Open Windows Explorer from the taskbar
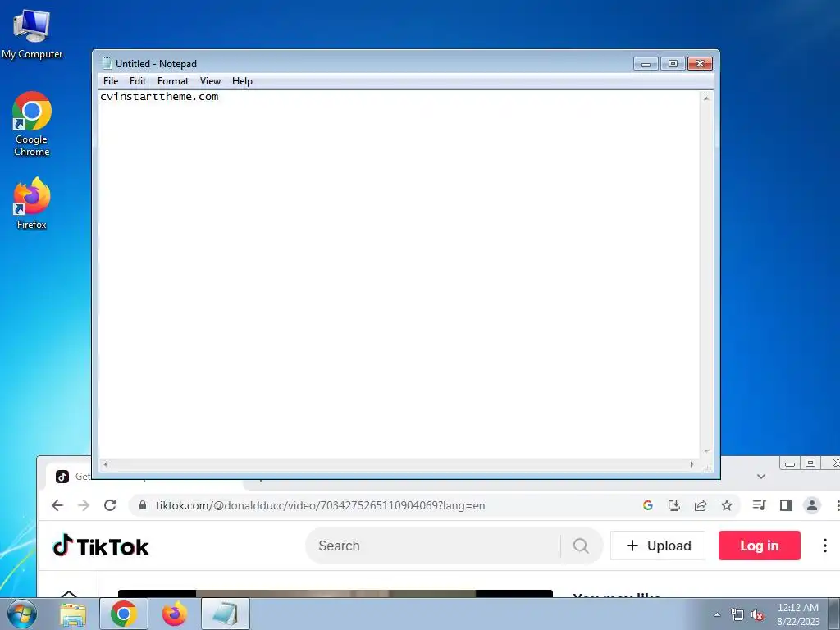The height and width of the screenshot is (630, 840). coord(73,614)
